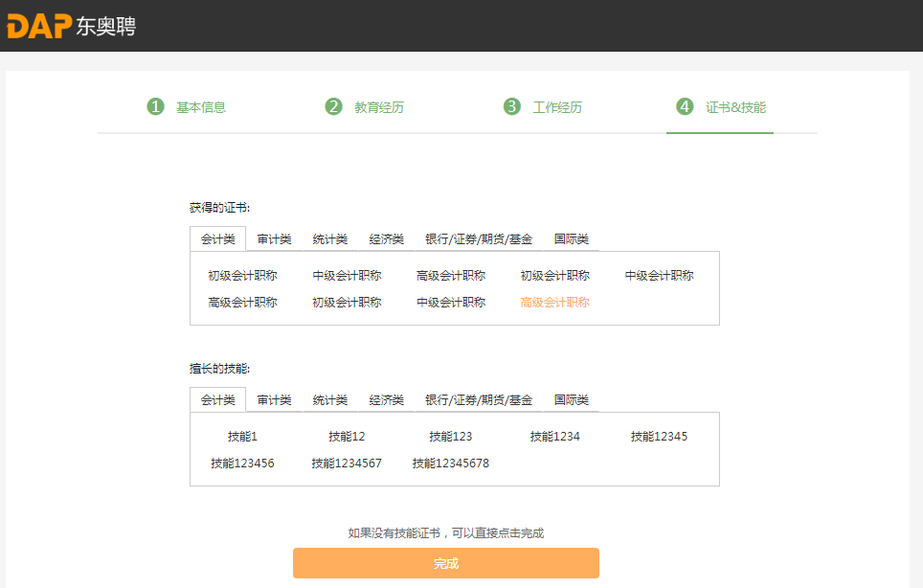
Task: Select step 4 证书&技能
Action: (x=722, y=107)
